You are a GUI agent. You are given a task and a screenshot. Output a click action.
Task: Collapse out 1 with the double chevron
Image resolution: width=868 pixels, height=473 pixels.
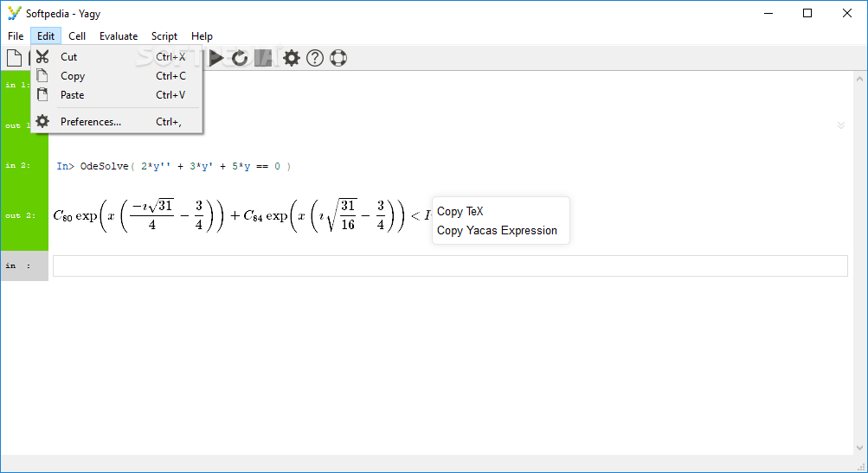tap(841, 125)
